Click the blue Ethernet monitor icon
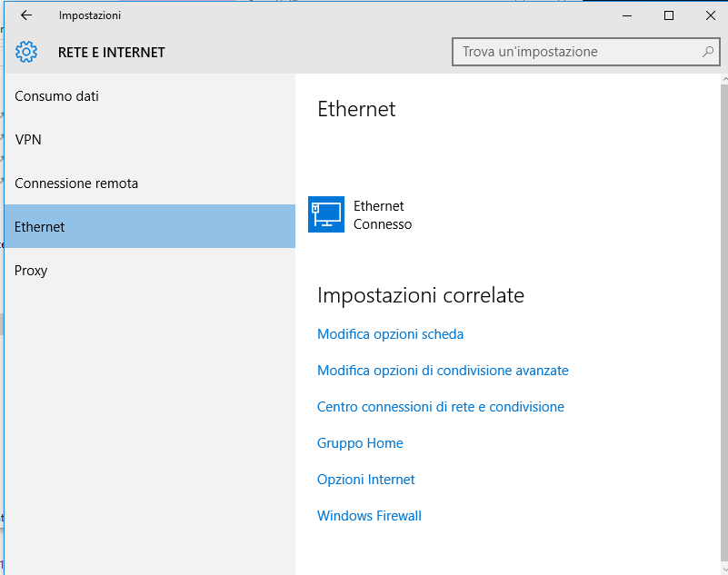The width and height of the screenshot is (728, 575). pyautogui.click(x=326, y=214)
